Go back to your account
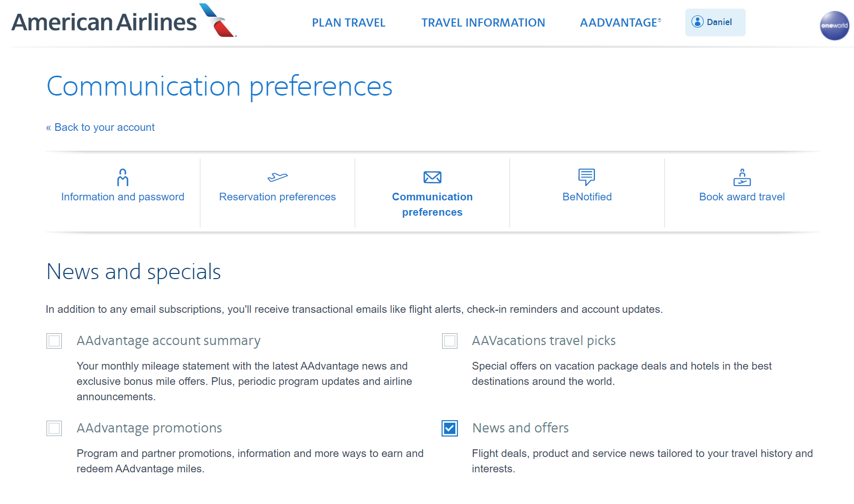Image resolution: width=854 pixels, height=504 pixels. pyautogui.click(x=101, y=127)
